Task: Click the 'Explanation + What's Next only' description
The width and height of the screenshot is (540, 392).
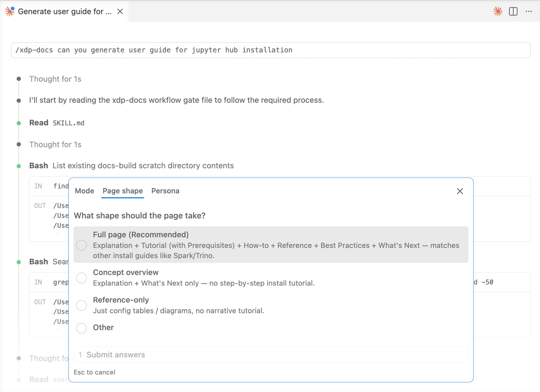Action: click(204, 283)
